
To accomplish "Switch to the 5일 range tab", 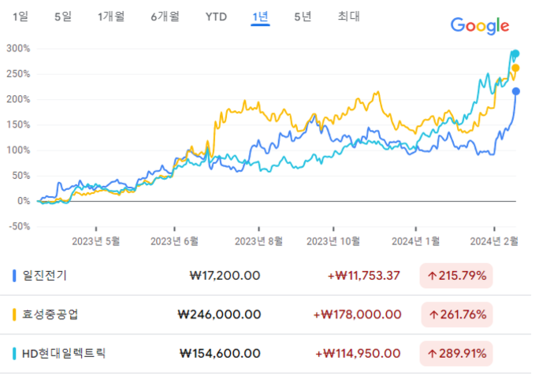I will point(63,16).
